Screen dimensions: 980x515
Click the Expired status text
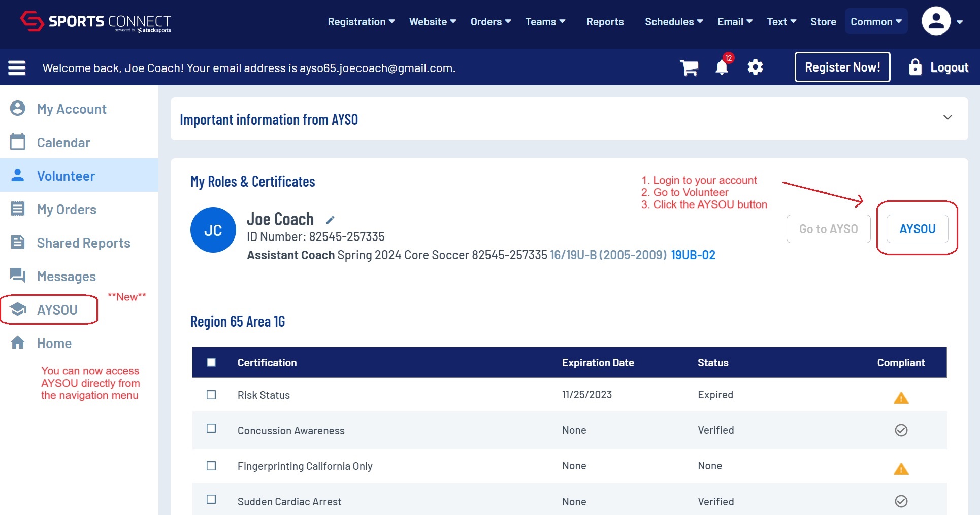point(715,394)
